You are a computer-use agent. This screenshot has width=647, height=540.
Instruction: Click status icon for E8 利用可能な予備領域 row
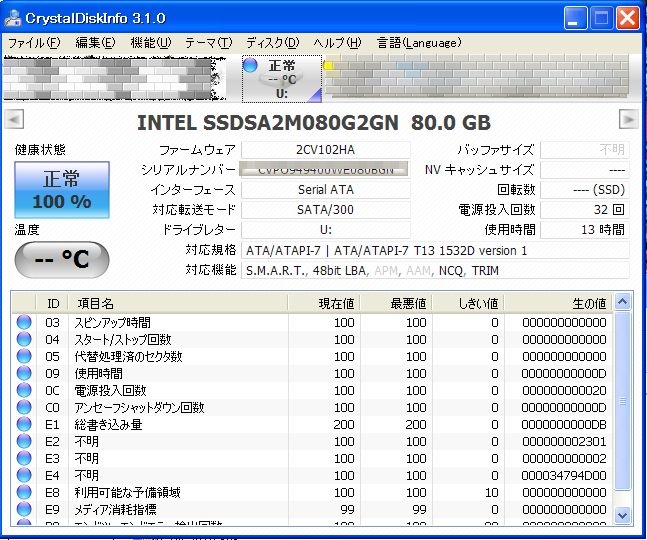24,492
